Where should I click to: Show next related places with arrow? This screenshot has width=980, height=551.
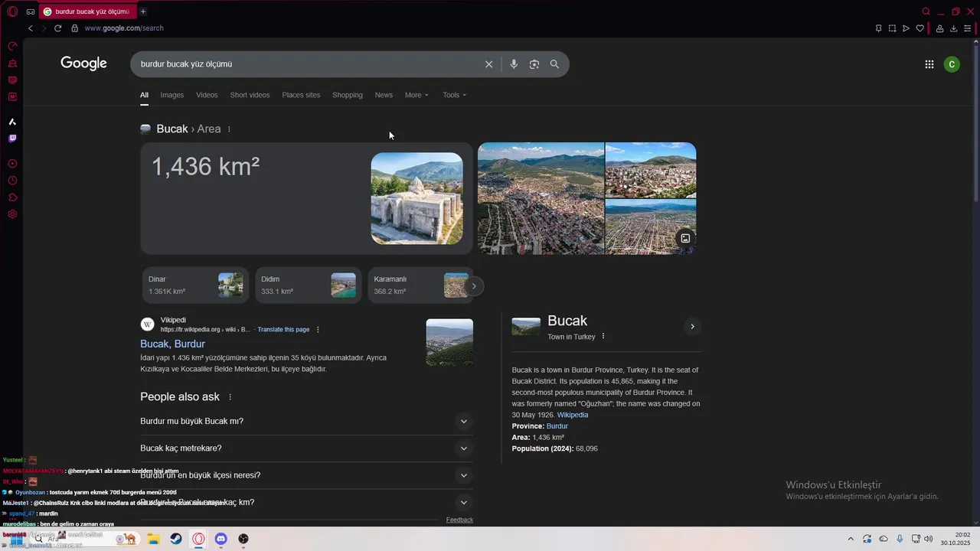[x=474, y=286]
